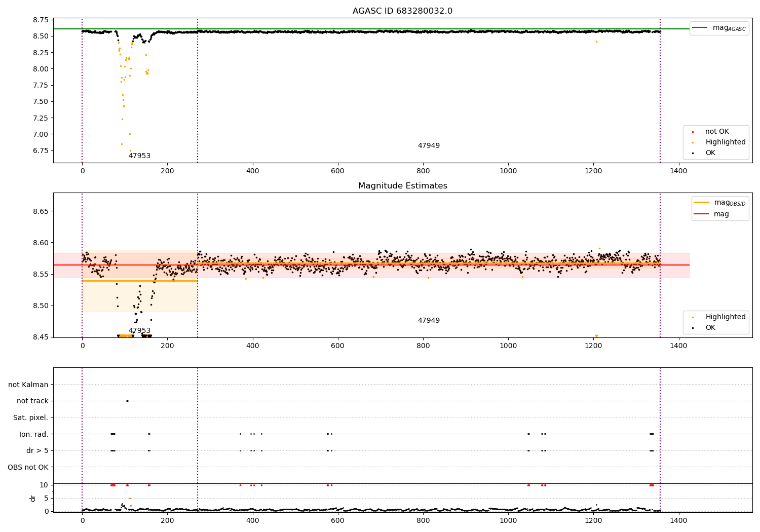
Task: Click the 8.75 y-axis tick in top plot
Action: [41, 20]
